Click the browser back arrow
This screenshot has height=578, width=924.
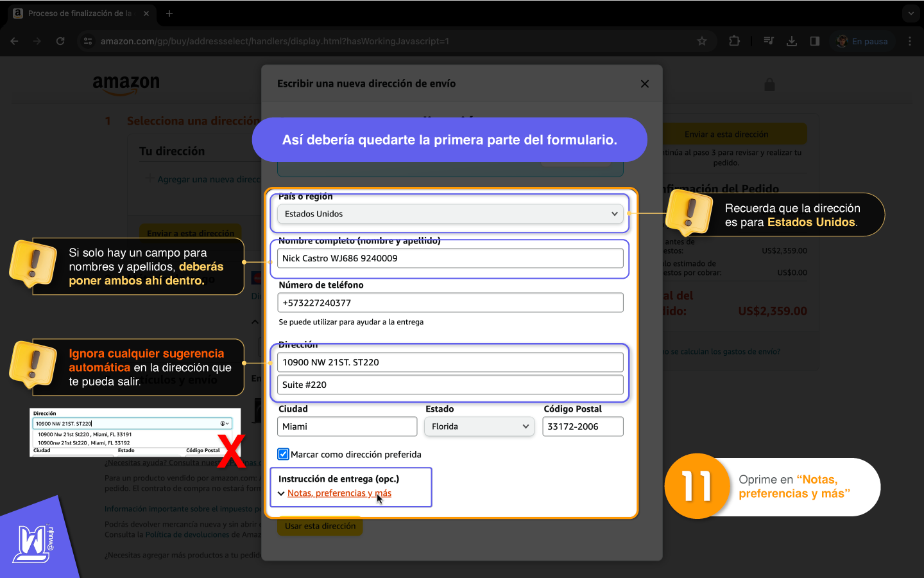(15, 41)
